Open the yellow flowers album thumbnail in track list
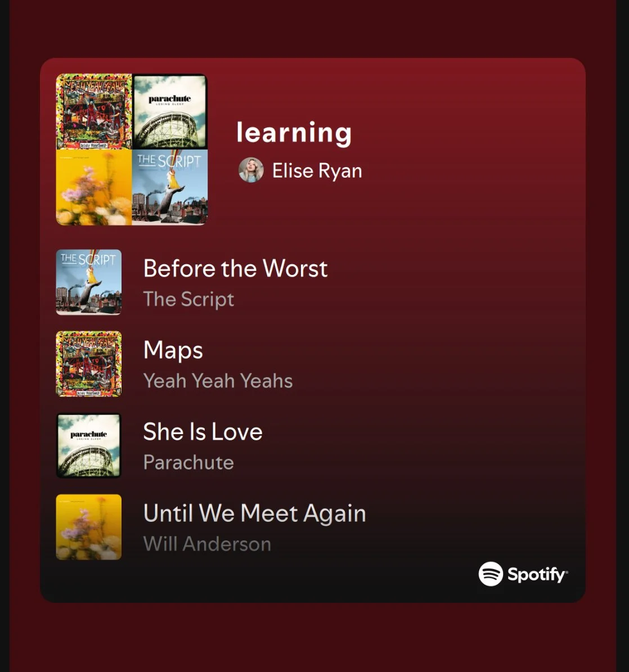629x672 pixels. click(89, 527)
